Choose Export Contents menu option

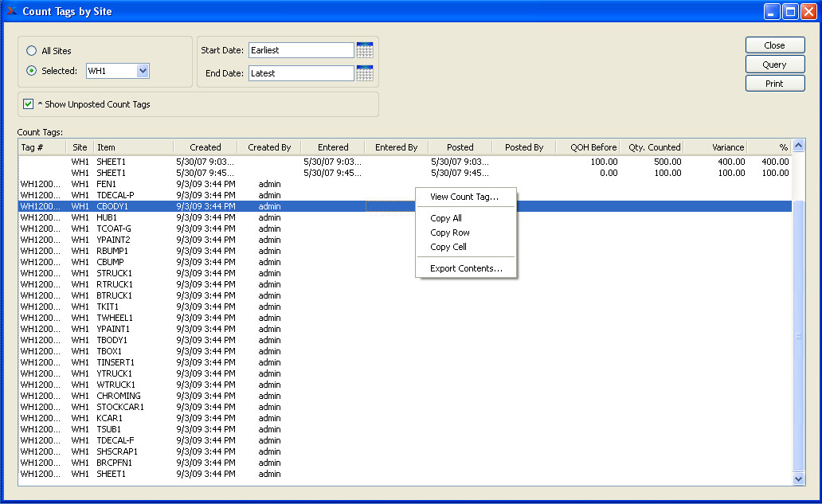(x=466, y=268)
